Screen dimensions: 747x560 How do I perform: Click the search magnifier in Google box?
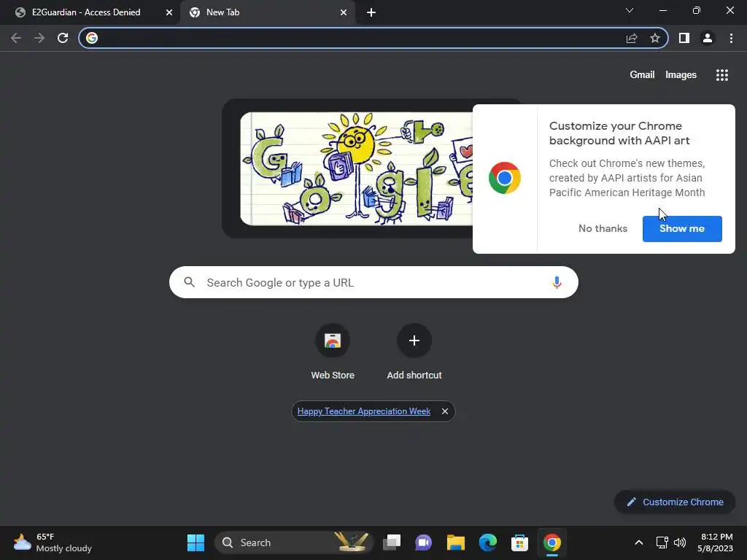click(x=189, y=282)
